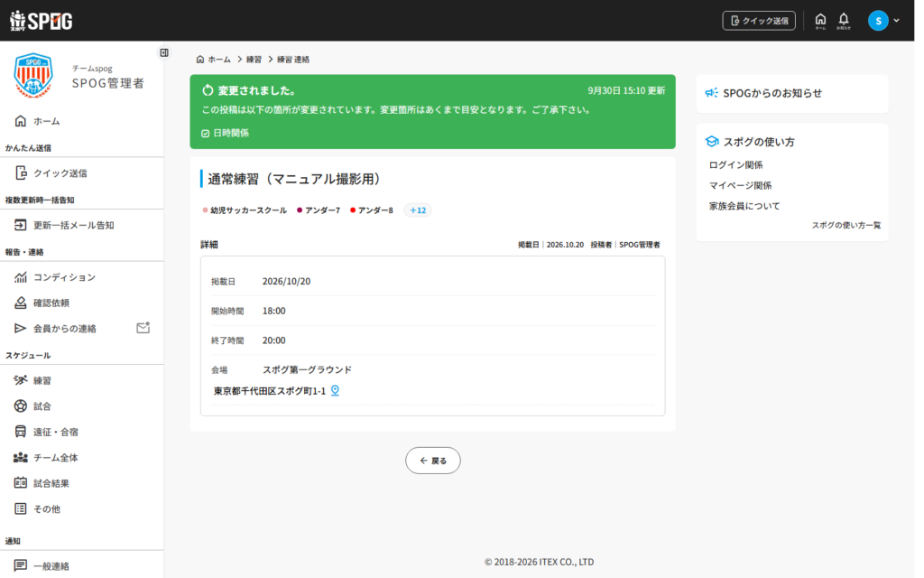
Task: Click the blue S user avatar
Action: click(x=878, y=21)
